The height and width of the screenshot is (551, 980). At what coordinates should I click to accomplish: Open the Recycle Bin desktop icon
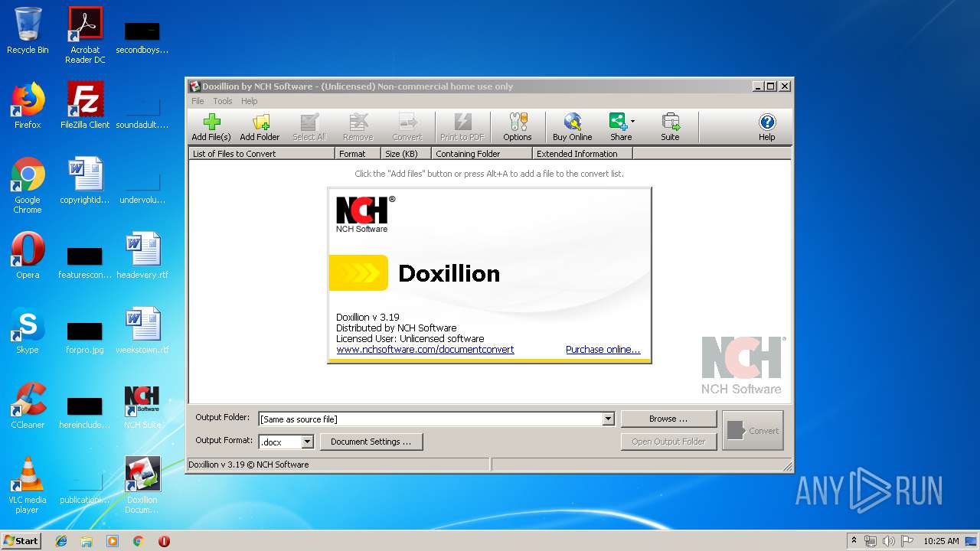click(28, 31)
